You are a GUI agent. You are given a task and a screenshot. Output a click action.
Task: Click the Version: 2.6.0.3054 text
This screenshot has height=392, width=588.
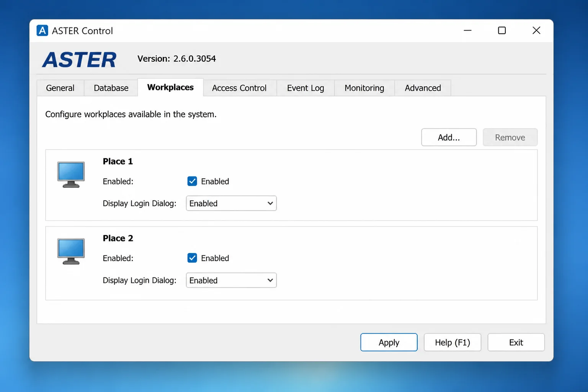[176, 59]
